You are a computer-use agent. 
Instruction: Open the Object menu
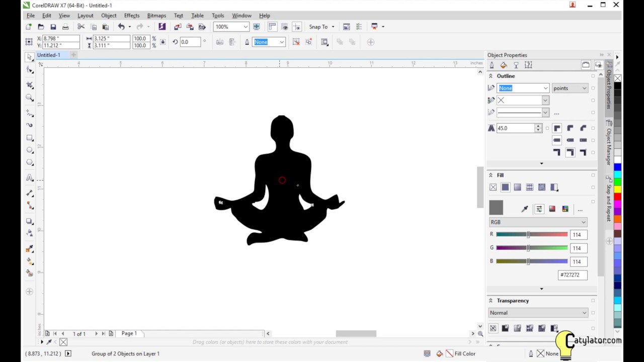coord(109,16)
